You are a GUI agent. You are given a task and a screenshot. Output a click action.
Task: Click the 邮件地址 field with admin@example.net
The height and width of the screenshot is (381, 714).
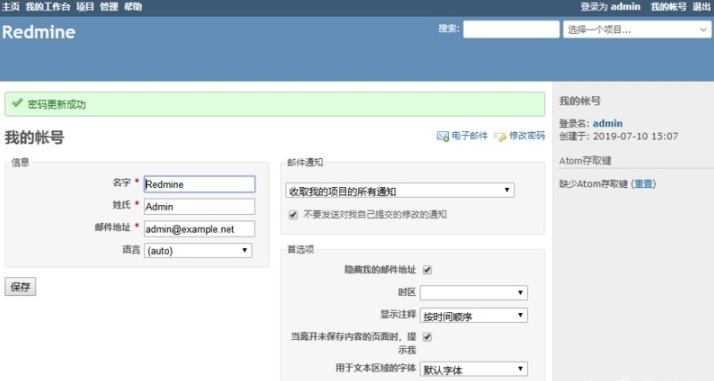coord(199,229)
